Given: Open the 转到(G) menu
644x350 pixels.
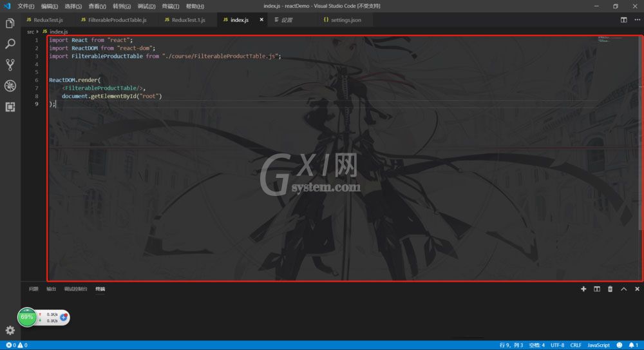Looking at the screenshot, I should pos(122,6).
